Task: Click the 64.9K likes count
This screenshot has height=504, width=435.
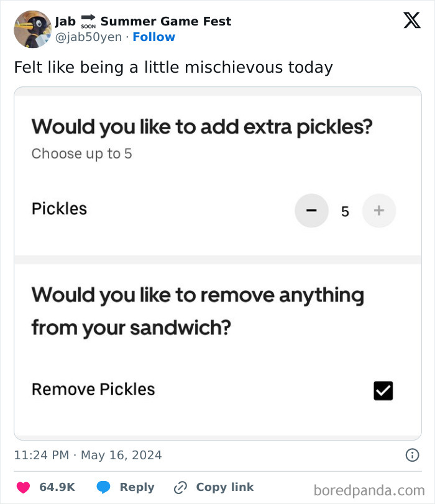Action: pyautogui.click(x=57, y=487)
